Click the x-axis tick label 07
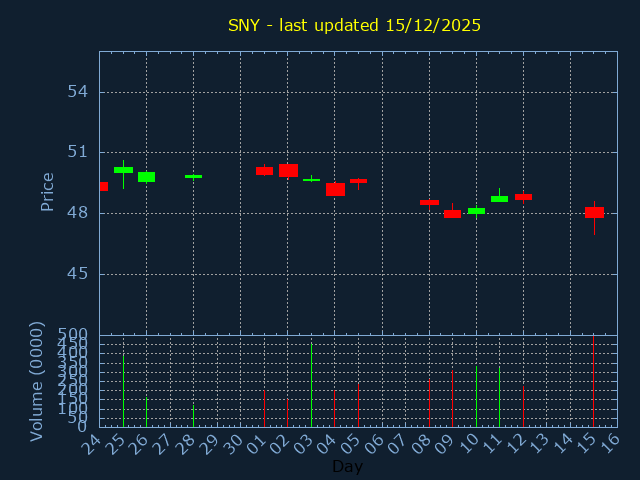 [399, 444]
